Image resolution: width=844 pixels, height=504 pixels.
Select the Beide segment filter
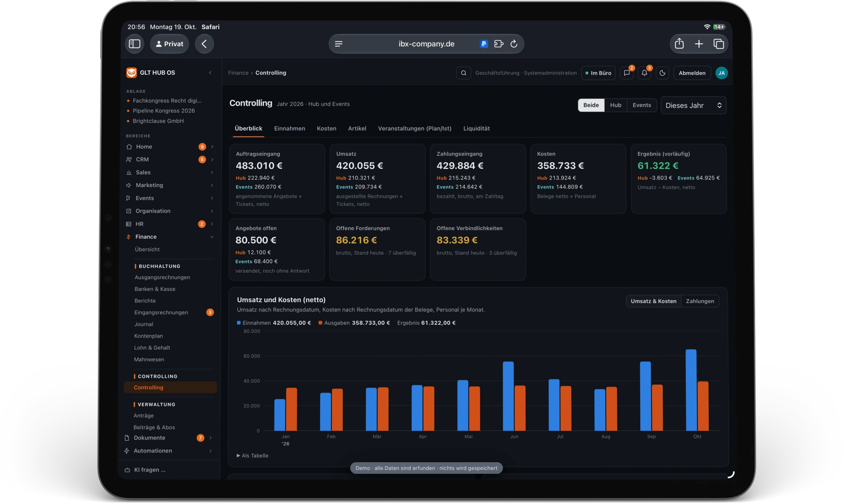(x=591, y=105)
